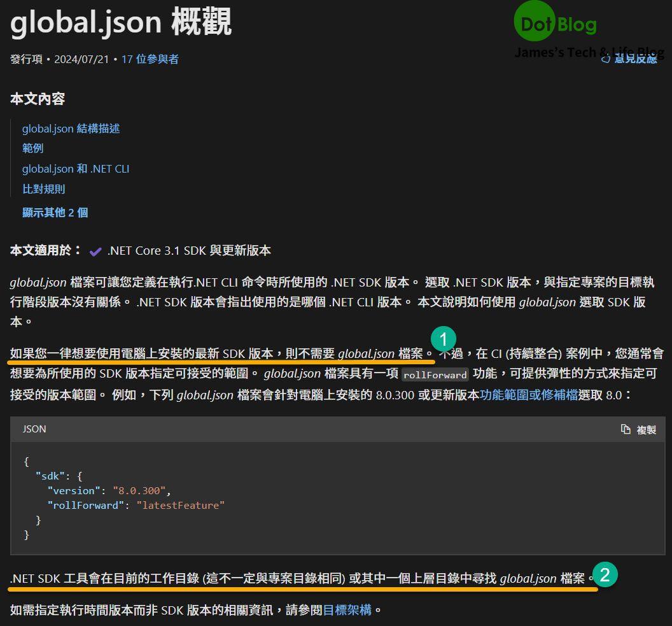Image resolution: width=672 pixels, height=626 pixels.
Task: Expand 顯示其他 2 個 in contents list
Action: (55, 213)
